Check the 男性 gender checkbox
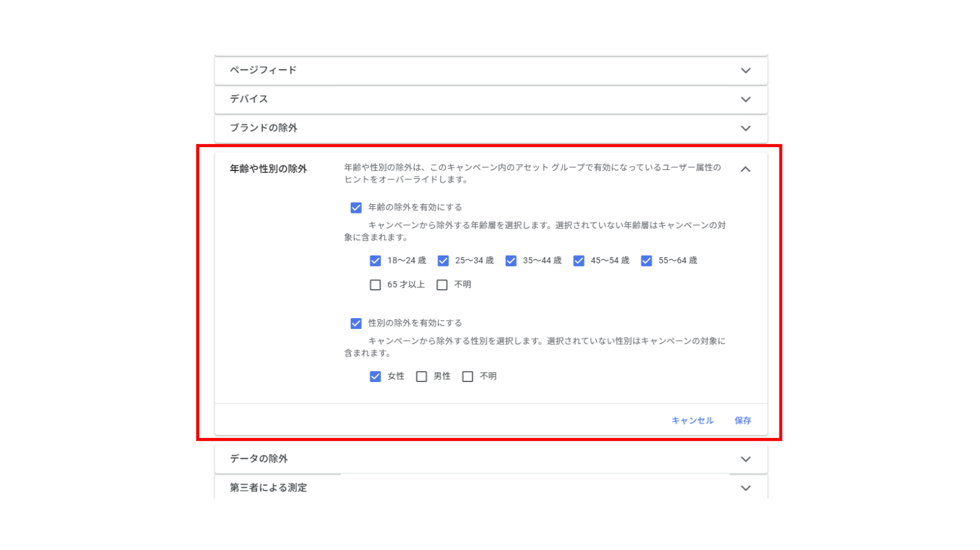This screenshot has height=550, width=980. click(421, 377)
